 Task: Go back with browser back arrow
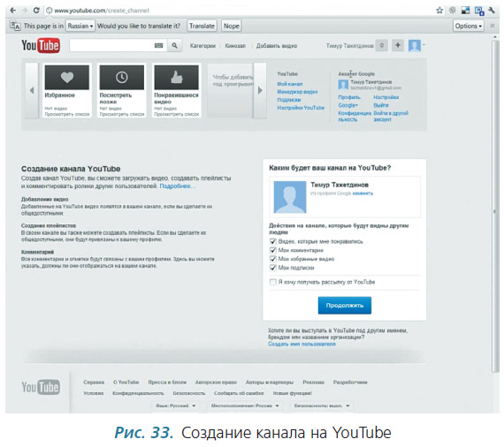click(13, 11)
